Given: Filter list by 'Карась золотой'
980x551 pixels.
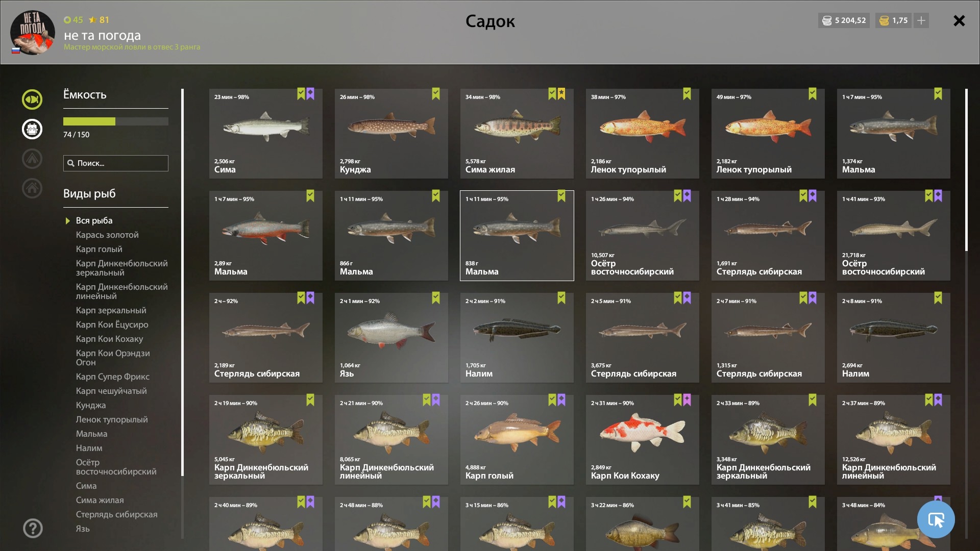Looking at the screenshot, I should click(x=107, y=235).
